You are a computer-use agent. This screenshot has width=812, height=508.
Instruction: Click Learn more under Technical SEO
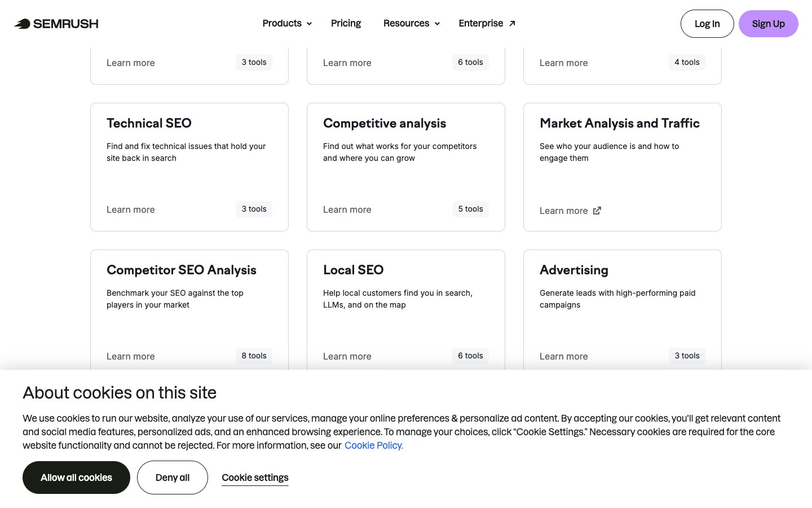pyautogui.click(x=130, y=209)
